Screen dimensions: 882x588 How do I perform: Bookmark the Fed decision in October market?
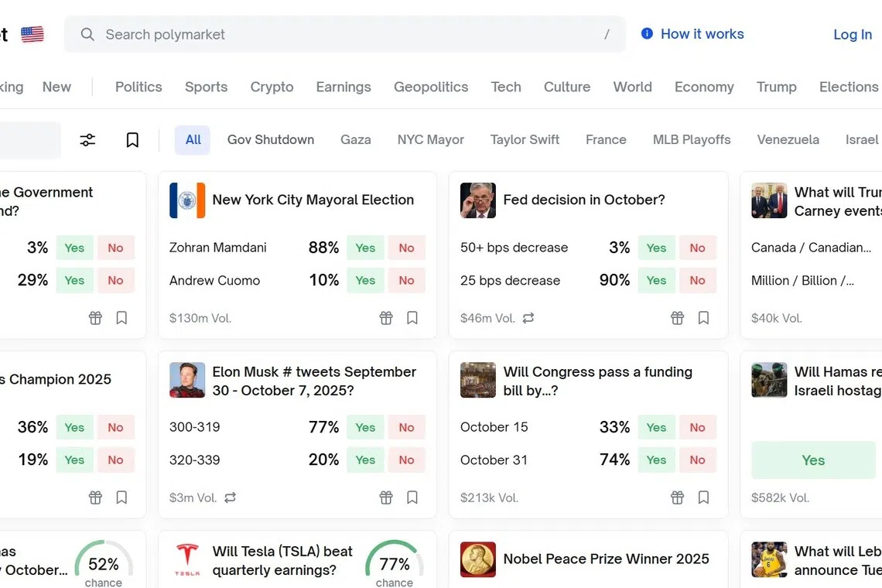pos(703,317)
